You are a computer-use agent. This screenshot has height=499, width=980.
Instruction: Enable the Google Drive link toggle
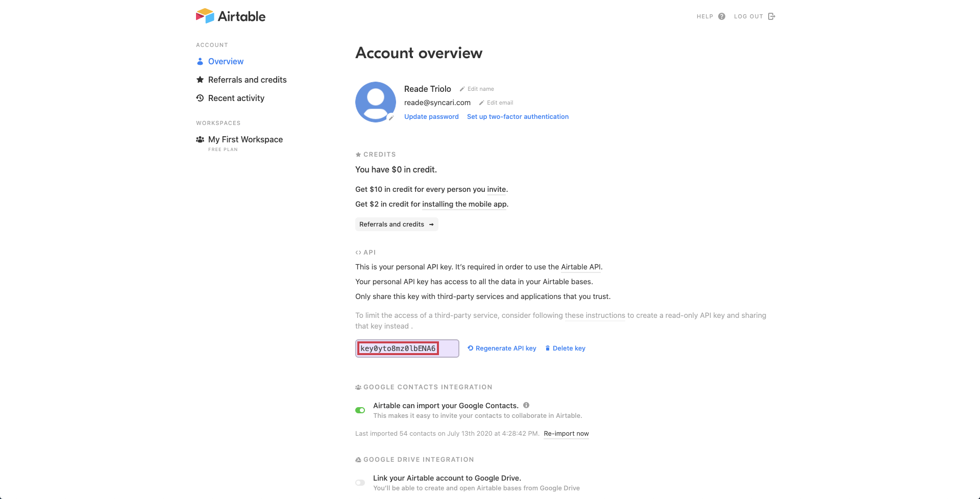(x=360, y=483)
